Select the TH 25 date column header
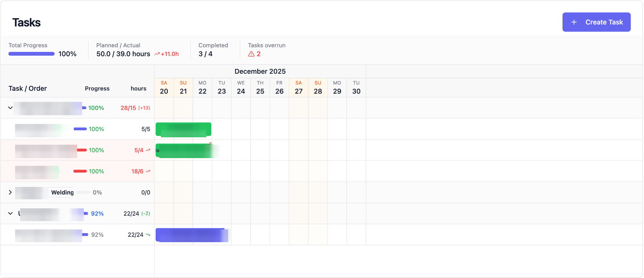644x278 pixels. [260, 88]
